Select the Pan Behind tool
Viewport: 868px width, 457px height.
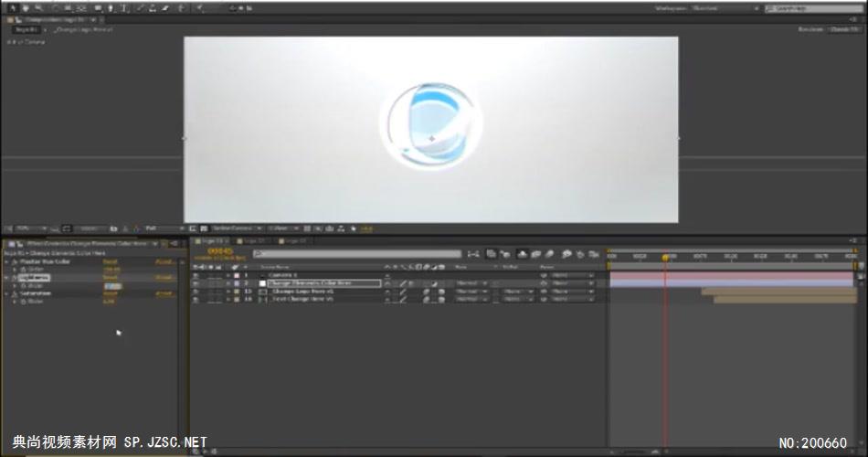81,8
